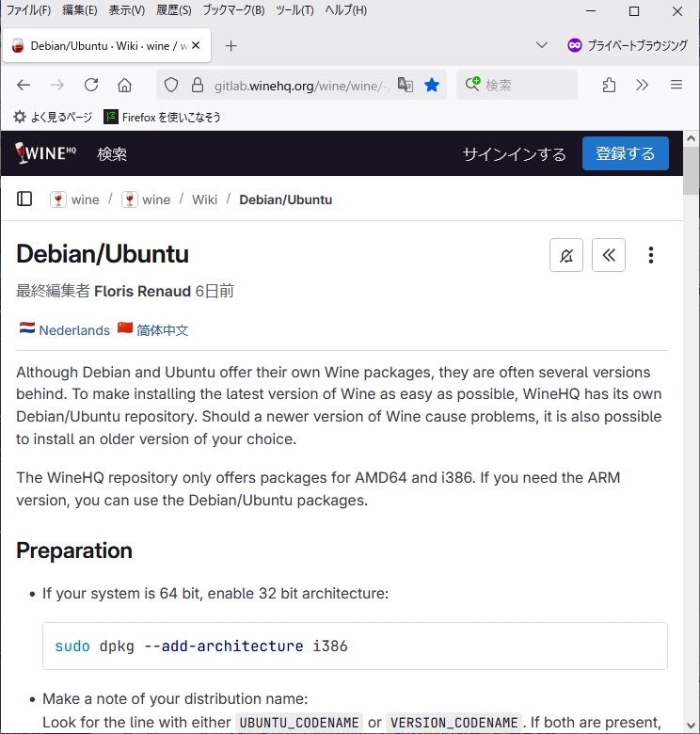Open the Nederlands translation link
Viewport: 700px width, 734px height.
click(x=74, y=330)
